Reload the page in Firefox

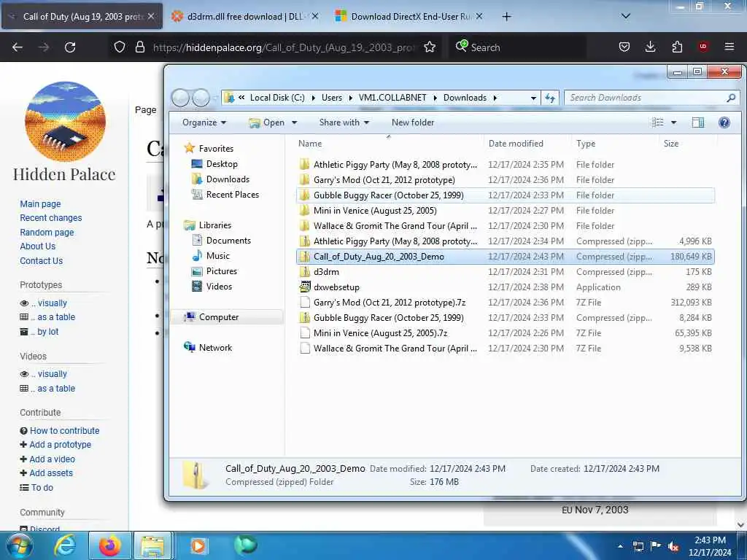pyautogui.click(x=70, y=47)
